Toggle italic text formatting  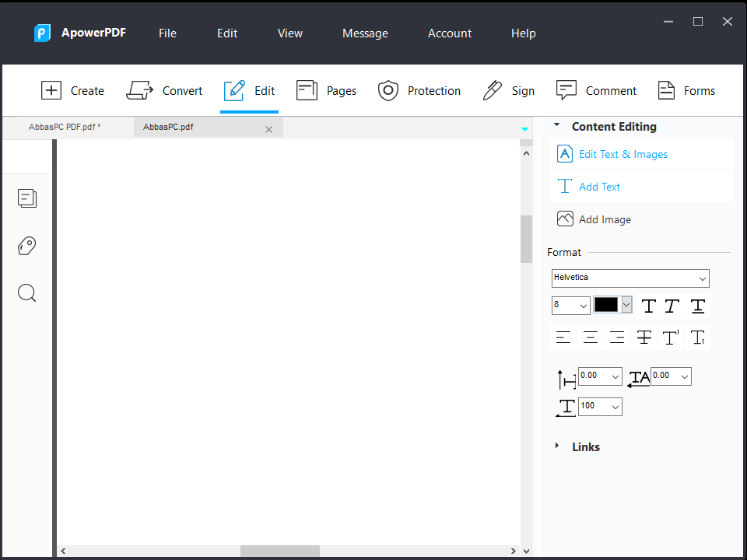pos(672,306)
